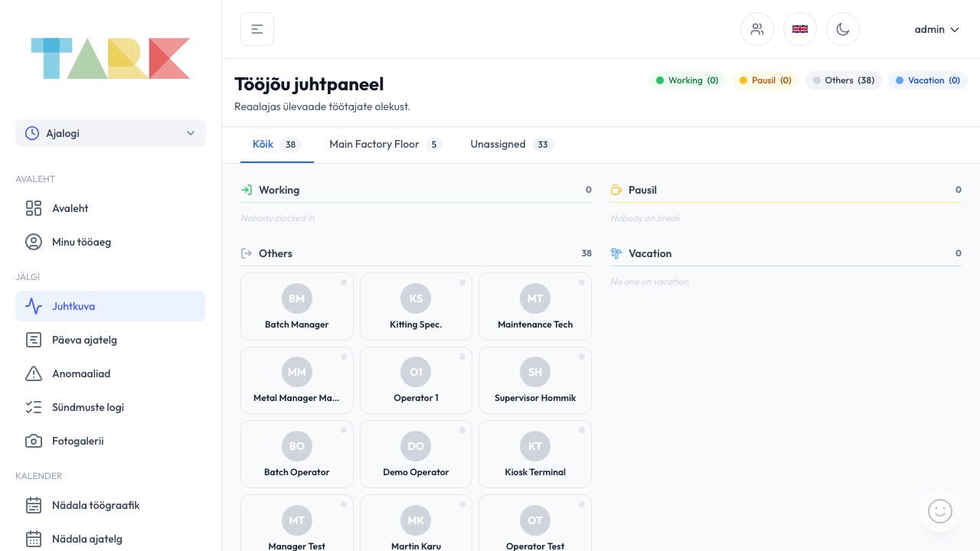
Task: Open Anomaaliad warning triangle icon
Action: click(x=34, y=373)
